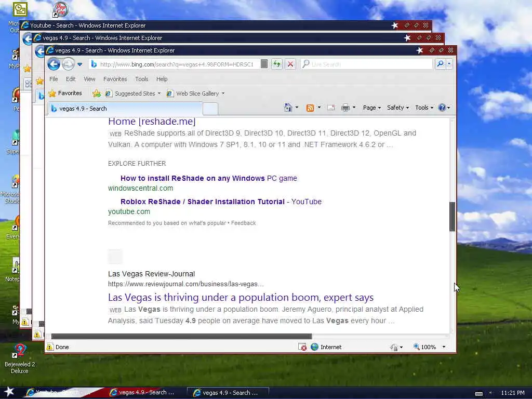Click the PopCap desktop shortcut icon

(x=60, y=9)
